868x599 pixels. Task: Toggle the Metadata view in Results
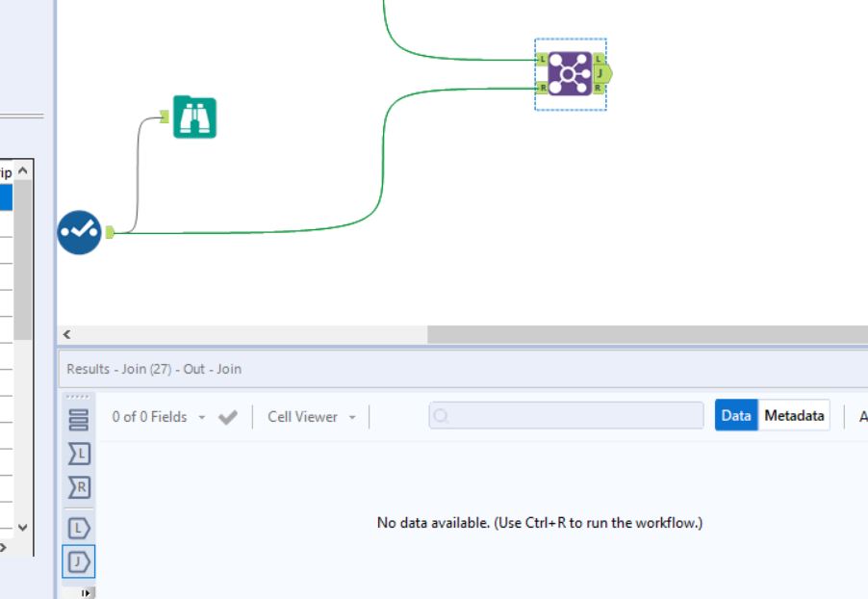[795, 415]
